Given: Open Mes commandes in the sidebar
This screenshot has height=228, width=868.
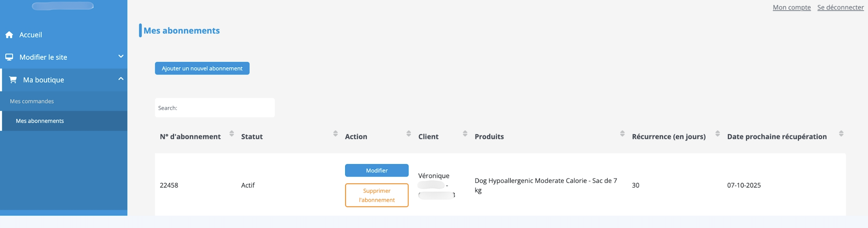Looking at the screenshot, I should (32, 101).
